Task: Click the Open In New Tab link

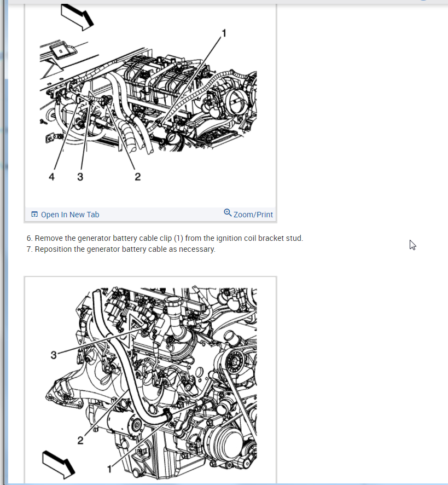Action: pos(65,215)
